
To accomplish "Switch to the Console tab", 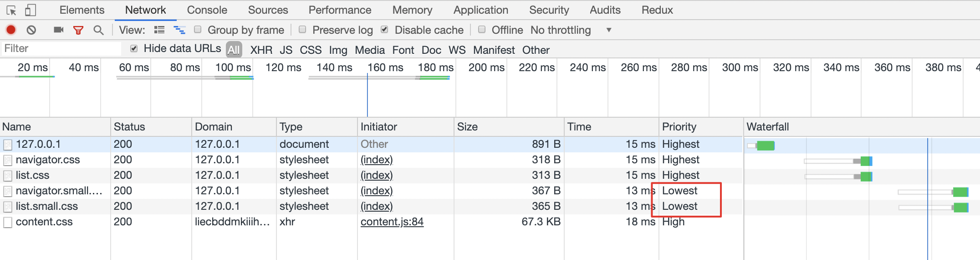I will [207, 10].
